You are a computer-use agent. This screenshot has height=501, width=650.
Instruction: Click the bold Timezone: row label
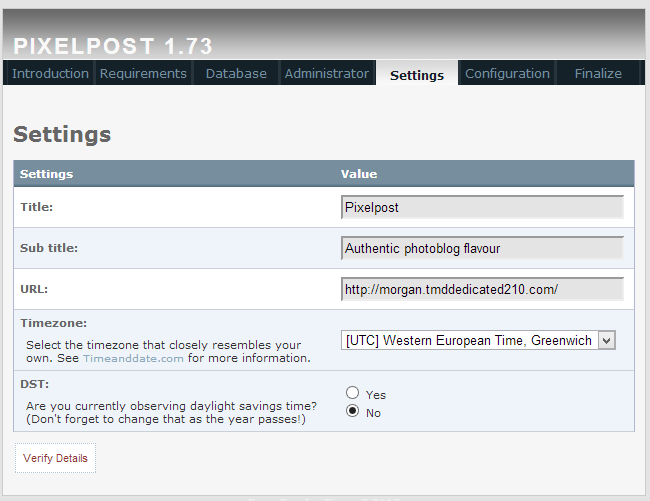point(54,323)
